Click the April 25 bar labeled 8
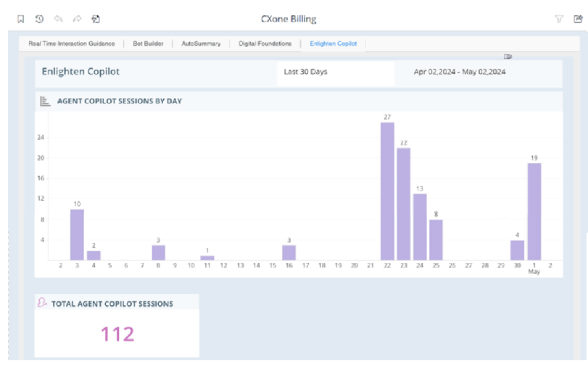Screen dimensions: 588x366 (436, 240)
